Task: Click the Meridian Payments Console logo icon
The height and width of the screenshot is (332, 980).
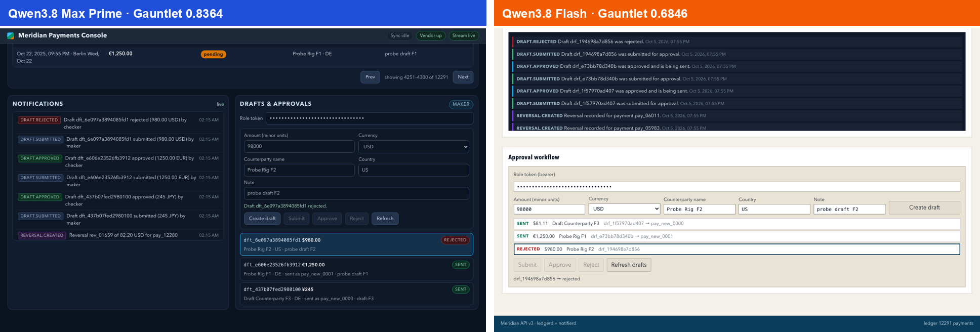Action: (x=11, y=35)
